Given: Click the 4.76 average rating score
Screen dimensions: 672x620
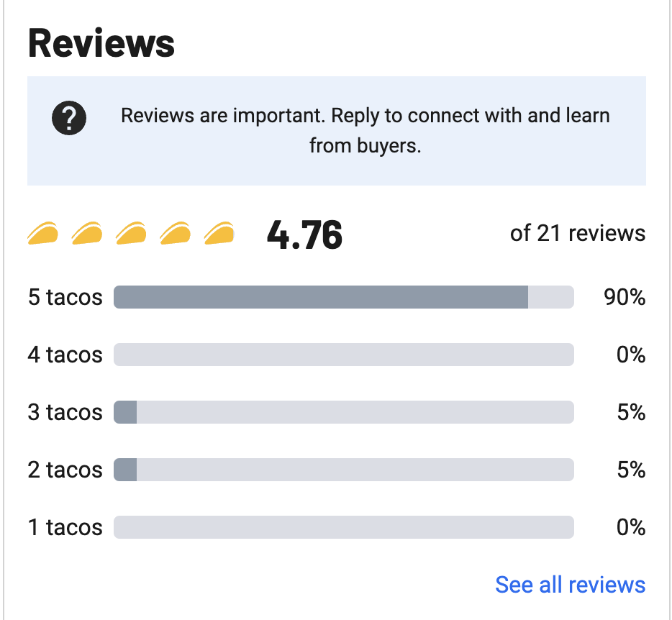Looking at the screenshot, I should pyautogui.click(x=304, y=234).
